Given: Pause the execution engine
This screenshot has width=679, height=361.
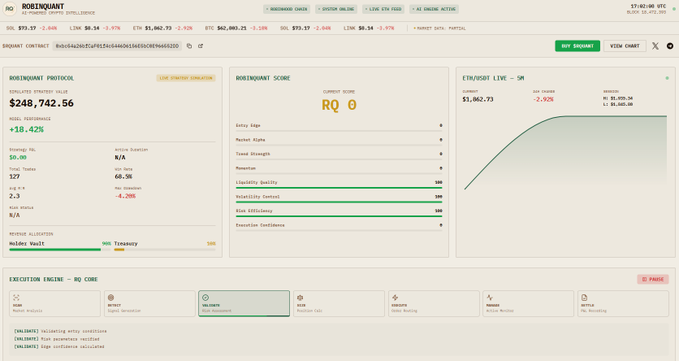Looking at the screenshot, I should 653,279.
